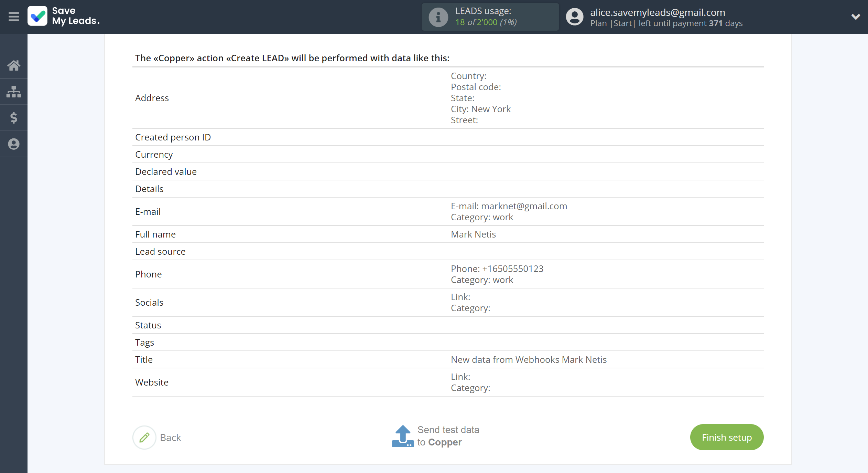This screenshot has width=868, height=473.
Task: Select the City: New York value
Action: click(481, 109)
